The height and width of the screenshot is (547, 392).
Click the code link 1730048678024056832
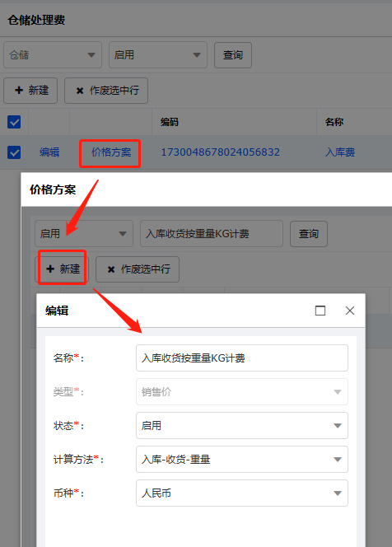pyautogui.click(x=221, y=152)
